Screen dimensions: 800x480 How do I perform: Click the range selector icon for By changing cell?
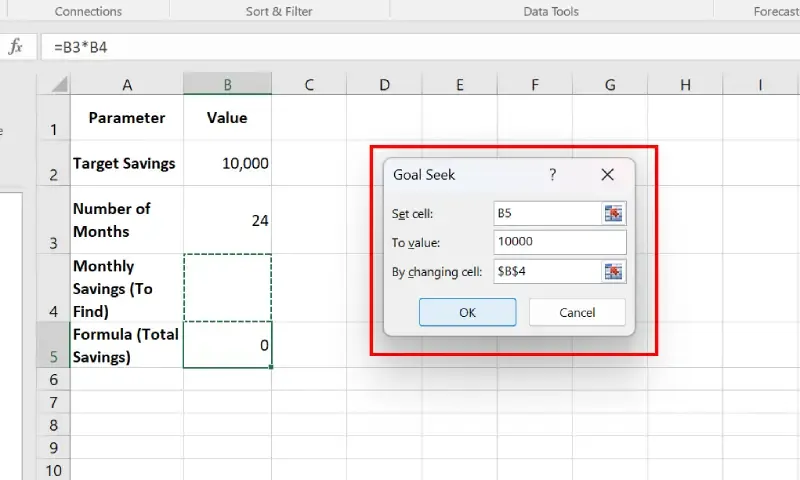pyautogui.click(x=613, y=271)
